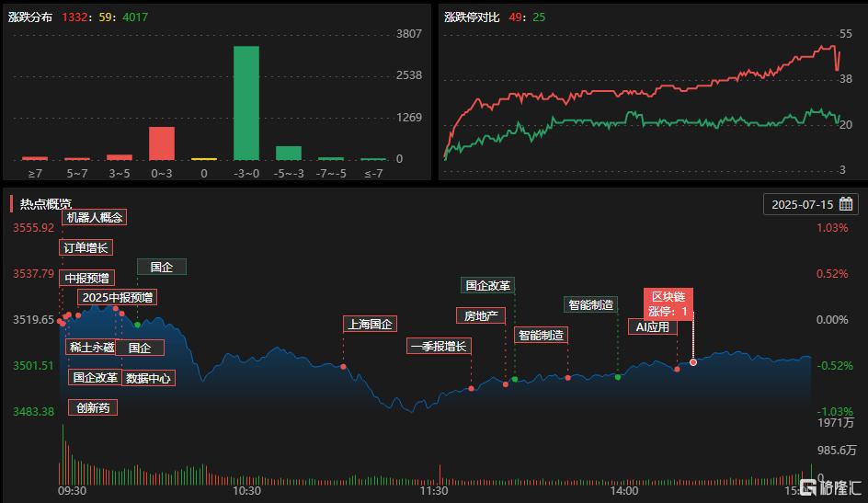Screen dimensions: 868x503
Task: Click the 稀土永磁 hotspot tag
Action: 91,348
